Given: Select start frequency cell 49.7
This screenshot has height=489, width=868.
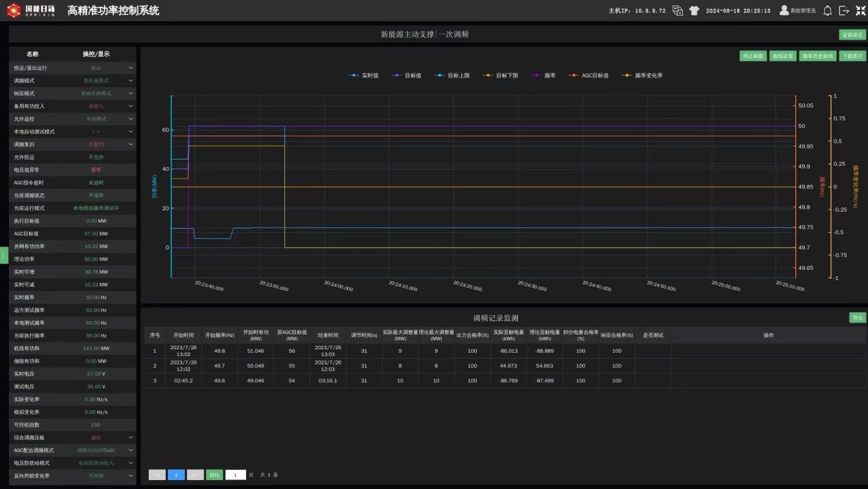Looking at the screenshot, I should (x=219, y=366).
